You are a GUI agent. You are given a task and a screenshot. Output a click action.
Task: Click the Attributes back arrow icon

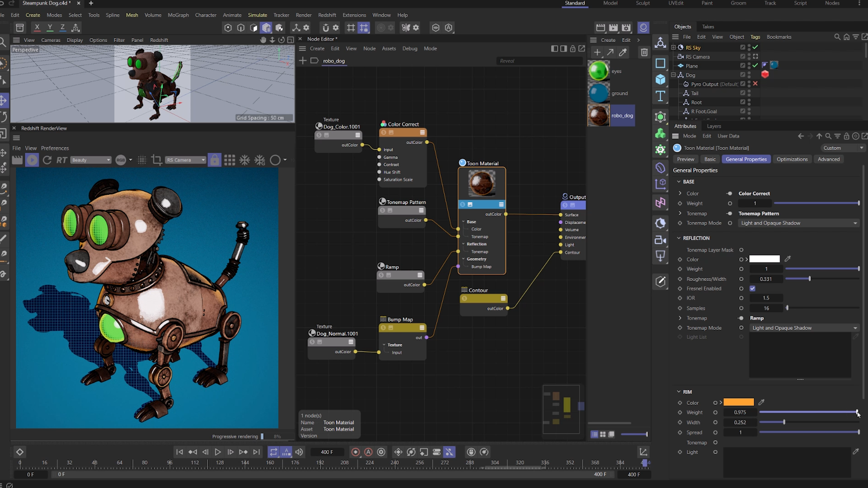(801, 136)
